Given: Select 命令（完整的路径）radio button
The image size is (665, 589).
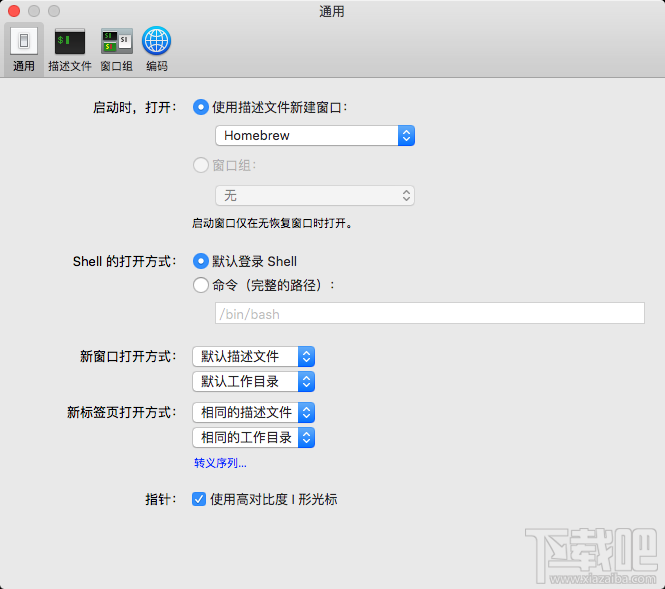Looking at the screenshot, I should (201, 285).
